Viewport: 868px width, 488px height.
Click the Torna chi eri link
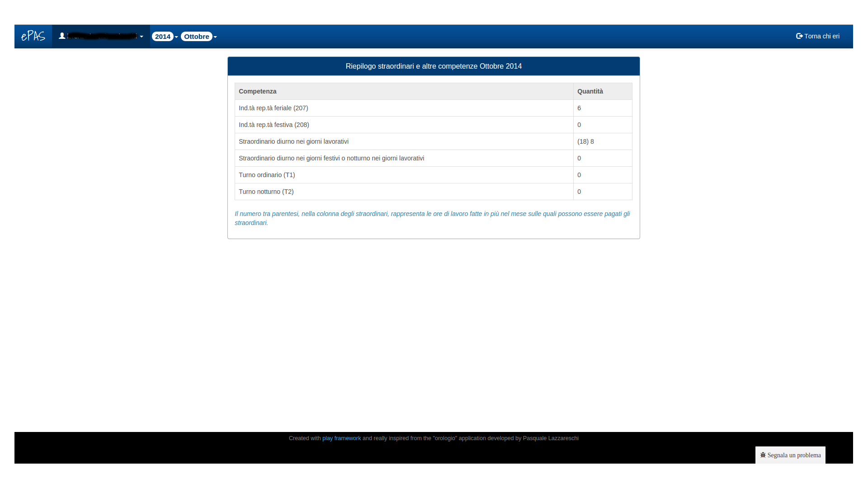point(821,36)
